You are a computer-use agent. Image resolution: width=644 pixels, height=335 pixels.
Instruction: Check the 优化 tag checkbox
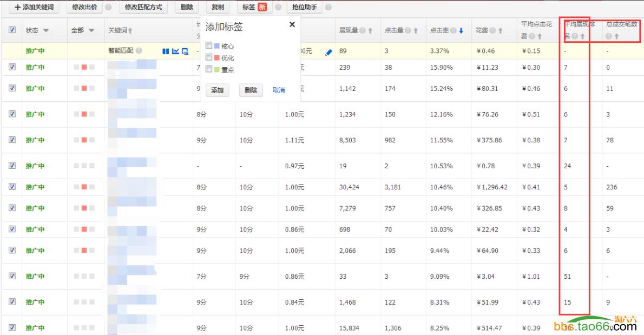[209, 58]
